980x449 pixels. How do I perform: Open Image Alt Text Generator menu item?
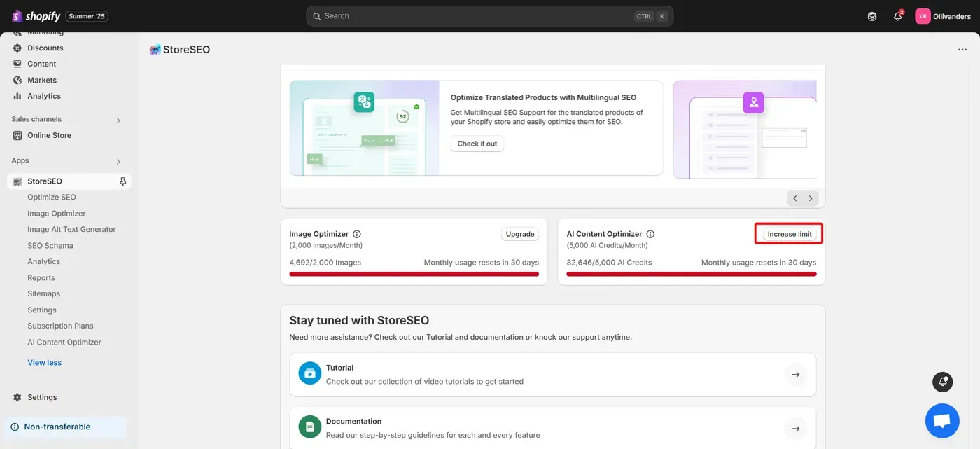click(x=71, y=229)
